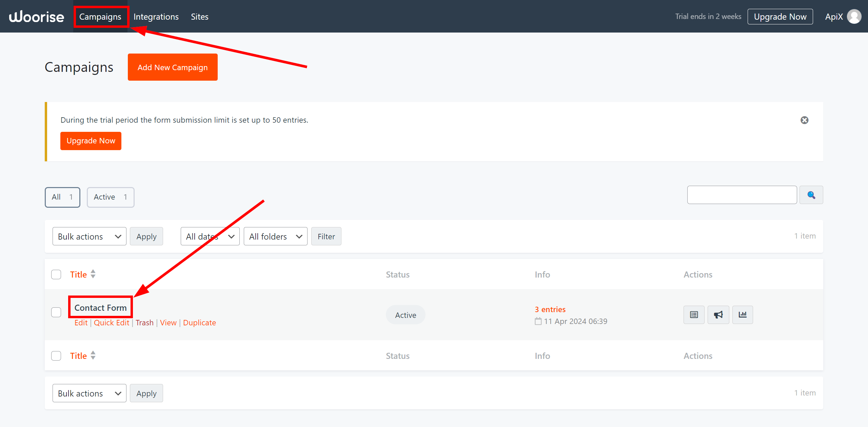The image size is (868, 427).
Task: Click the entries/submissions view icon
Action: pos(694,314)
